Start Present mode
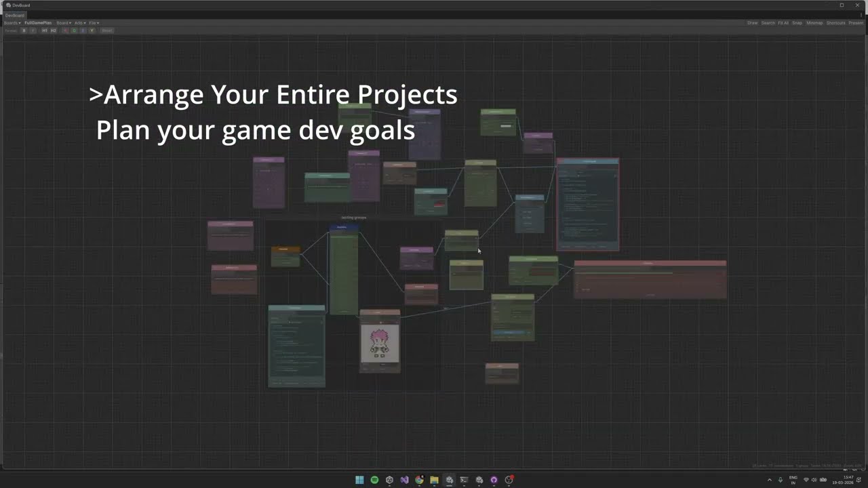Viewport: 868px width, 488px height. (x=856, y=23)
